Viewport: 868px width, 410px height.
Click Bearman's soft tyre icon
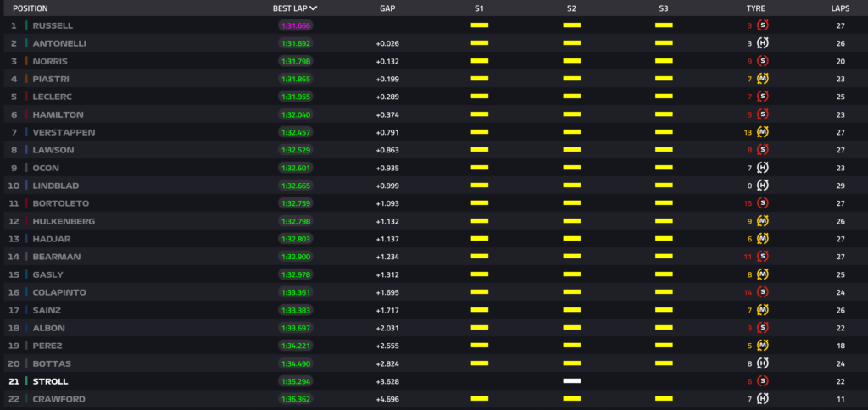point(763,257)
